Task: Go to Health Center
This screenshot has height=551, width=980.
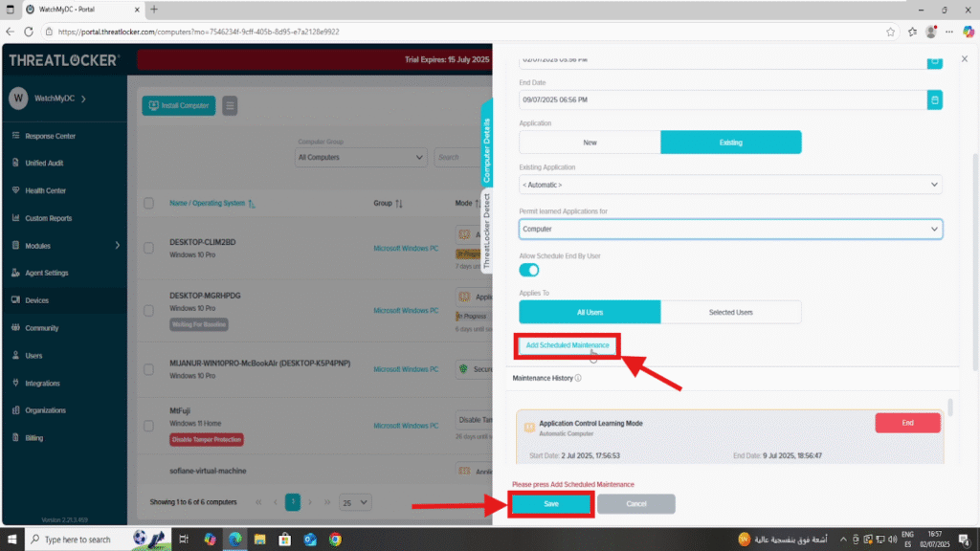Action: point(45,190)
